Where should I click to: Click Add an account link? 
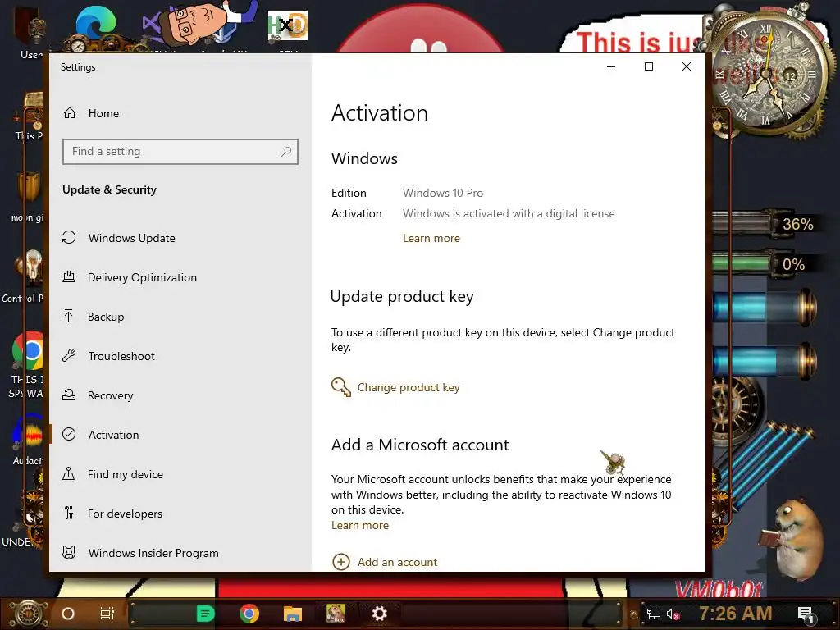point(398,562)
